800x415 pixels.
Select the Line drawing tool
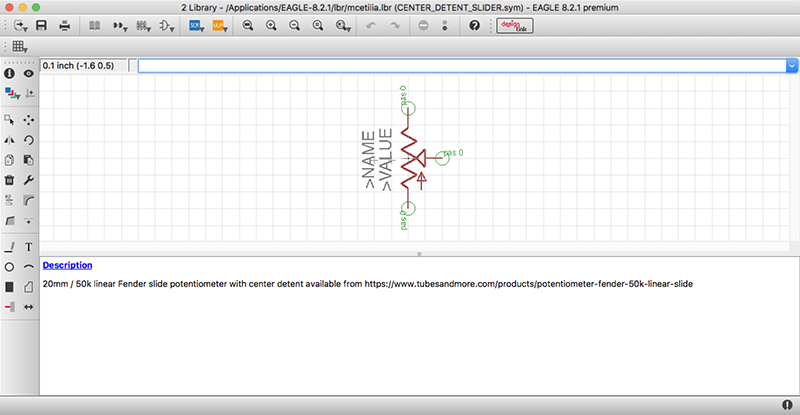9,247
